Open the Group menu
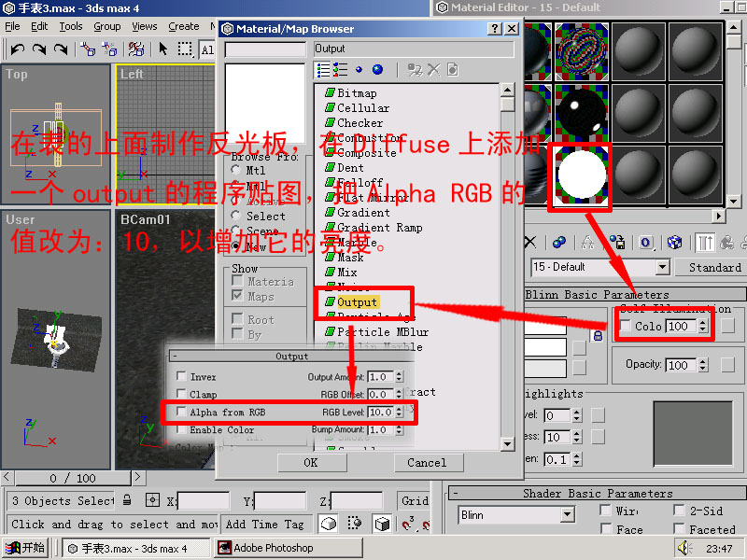The height and width of the screenshot is (560, 747). pyautogui.click(x=106, y=26)
